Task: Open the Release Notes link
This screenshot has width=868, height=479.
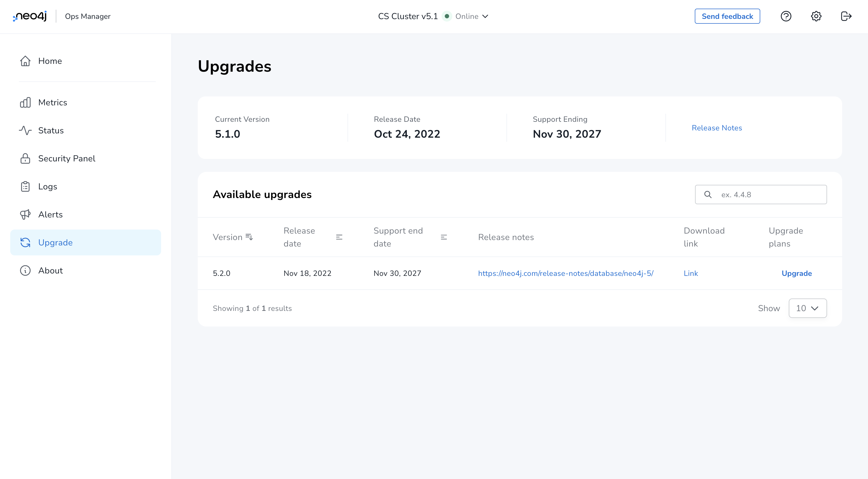Action: pos(717,128)
